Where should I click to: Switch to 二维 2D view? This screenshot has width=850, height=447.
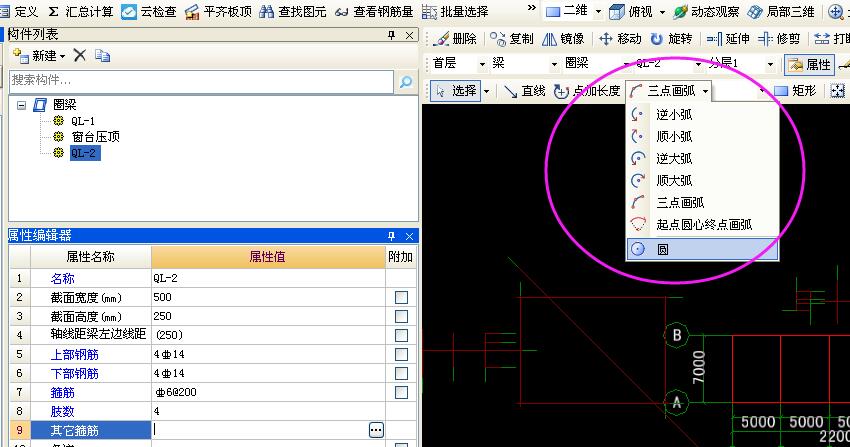pos(567,11)
